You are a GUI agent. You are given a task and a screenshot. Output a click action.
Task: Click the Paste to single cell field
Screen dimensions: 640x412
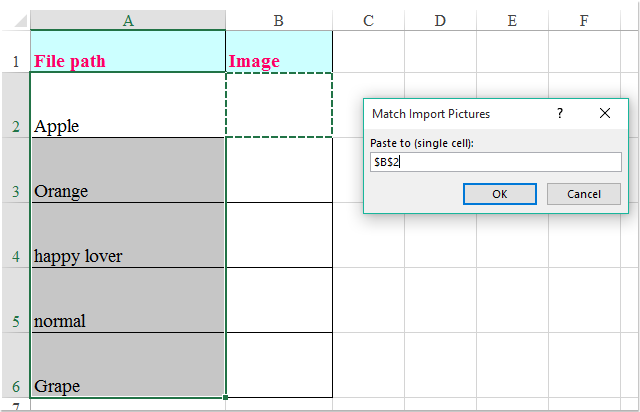coord(496,162)
